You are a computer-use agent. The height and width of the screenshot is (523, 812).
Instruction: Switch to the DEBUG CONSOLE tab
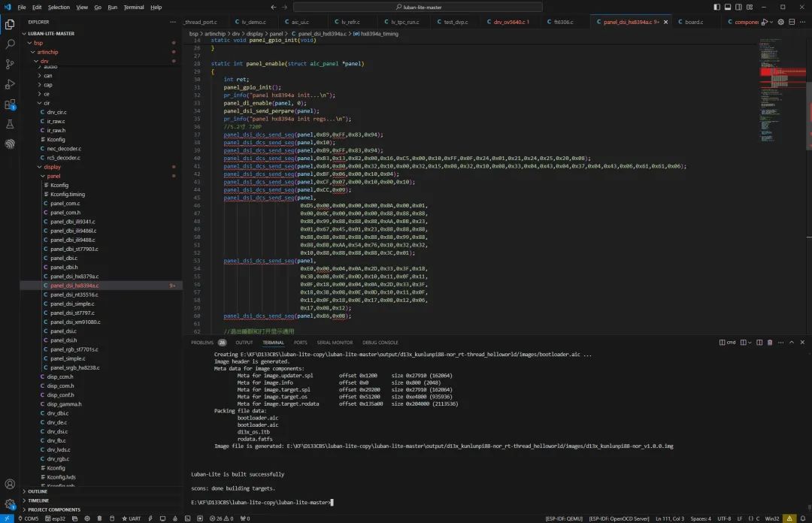pos(380,343)
